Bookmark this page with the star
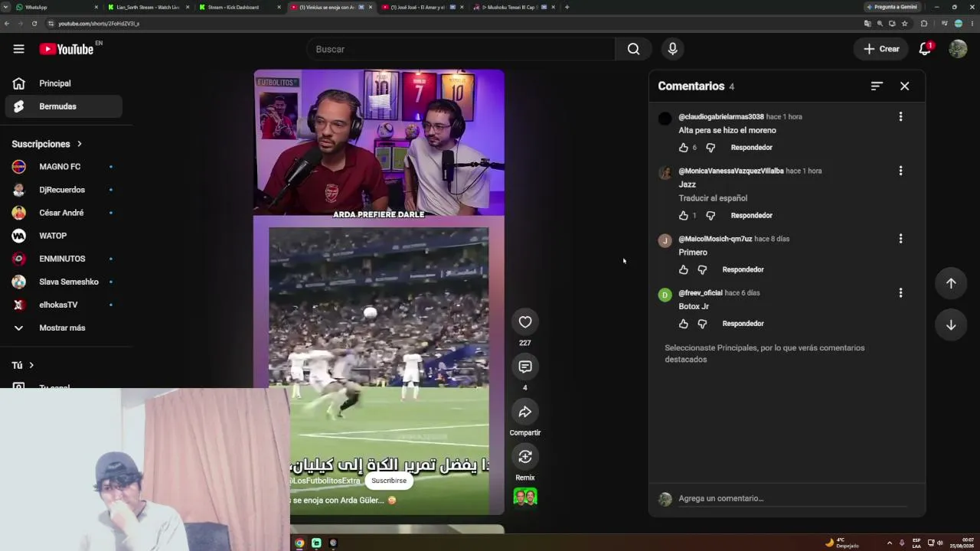The height and width of the screenshot is (551, 980). pos(904,24)
